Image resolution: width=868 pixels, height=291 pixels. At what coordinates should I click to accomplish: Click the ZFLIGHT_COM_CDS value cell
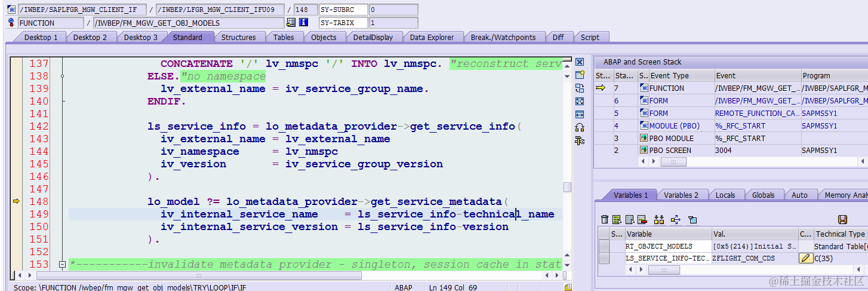tap(755, 258)
